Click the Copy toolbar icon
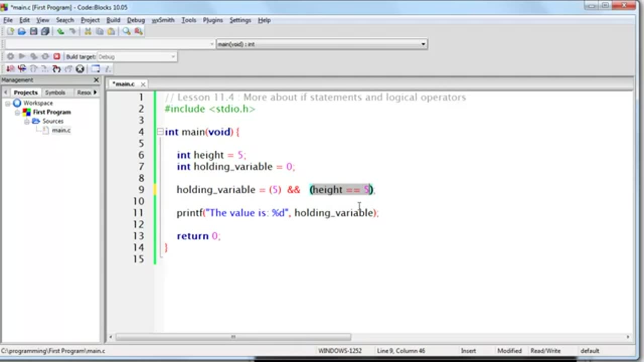Image resolution: width=644 pixels, height=362 pixels. [x=99, y=32]
